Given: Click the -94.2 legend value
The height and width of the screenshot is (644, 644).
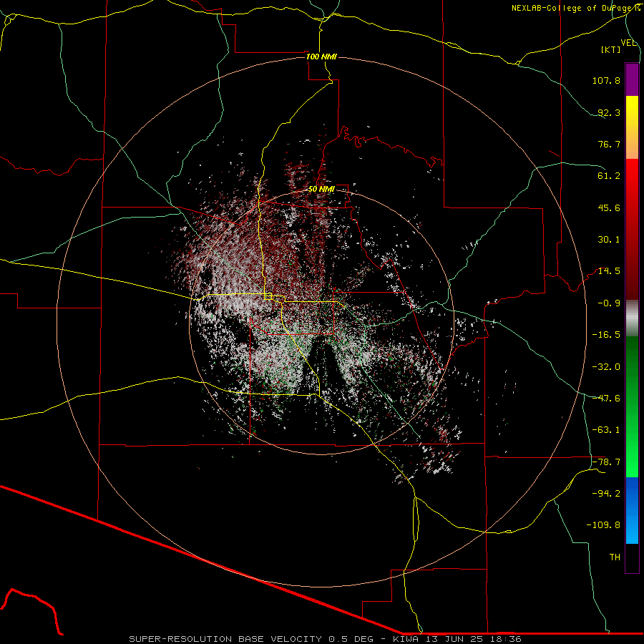Looking at the screenshot, I should (x=606, y=494).
